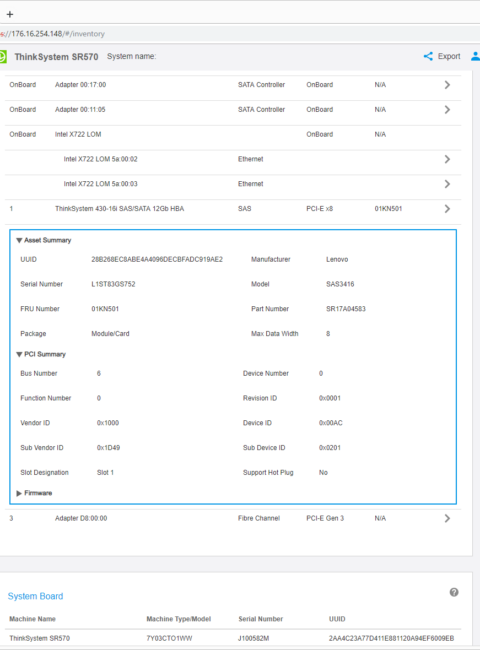Expand Adapter 00:11:05 row chevron
This screenshot has height=650, width=480.
tap(447, 110)
